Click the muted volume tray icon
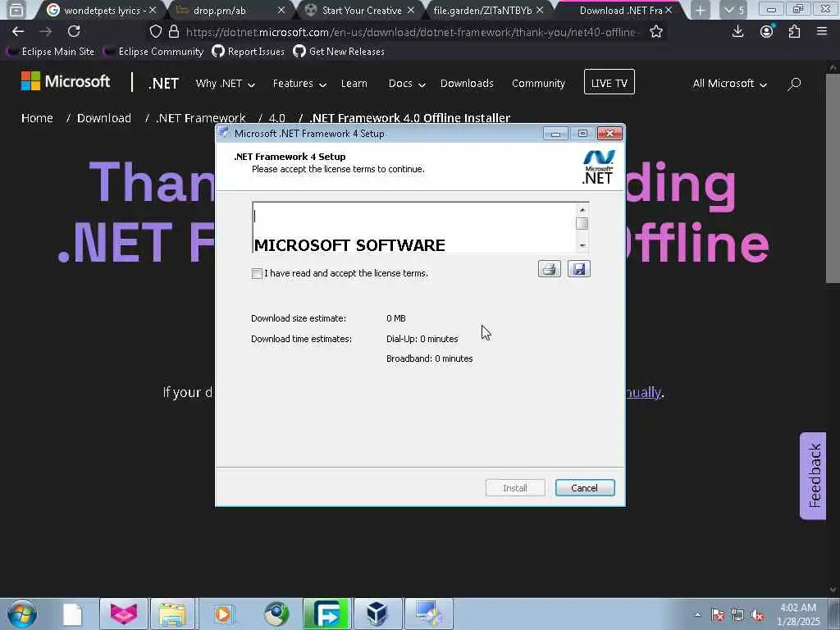 (757, 615)
